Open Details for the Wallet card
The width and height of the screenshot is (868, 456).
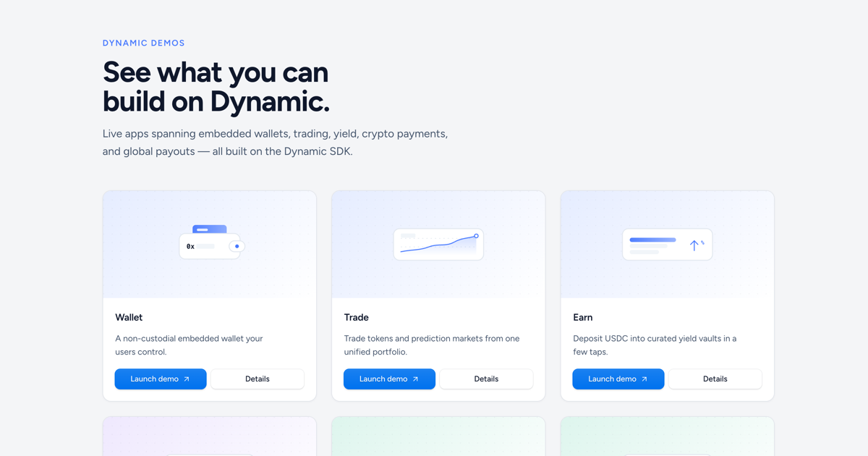pos(257,379)
